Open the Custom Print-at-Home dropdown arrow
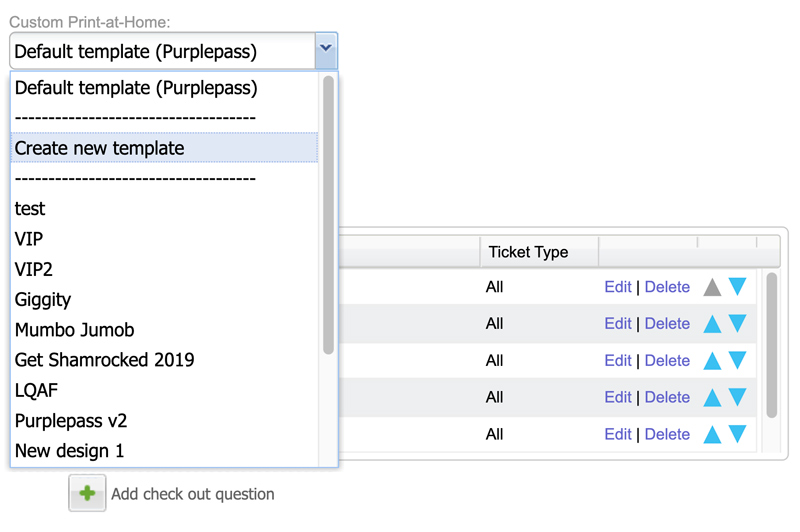This screenshot has width=800, height=532. pyautogui.click(x=326, y=50)
